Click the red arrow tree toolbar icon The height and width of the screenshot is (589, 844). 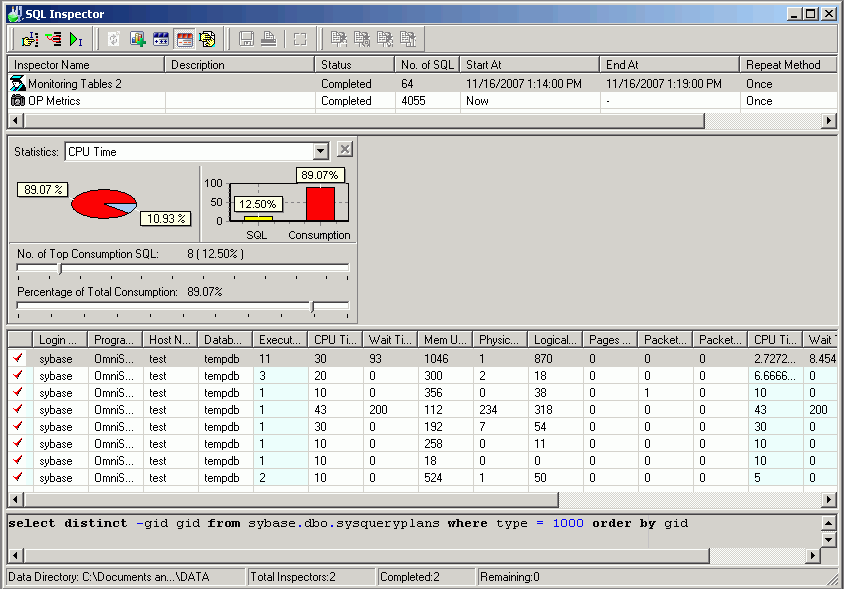[53, 39]
